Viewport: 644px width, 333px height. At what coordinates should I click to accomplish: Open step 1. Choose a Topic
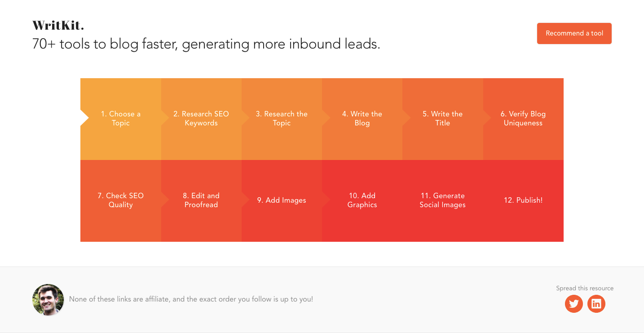pos(121,119)
